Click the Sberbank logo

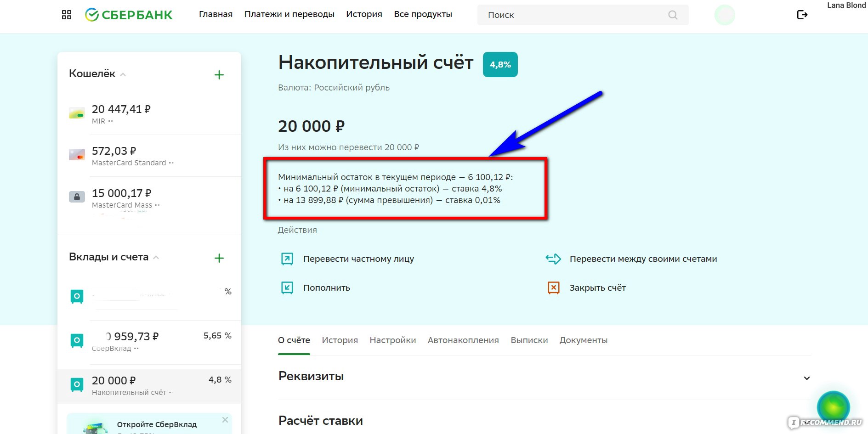coord(129,15)
